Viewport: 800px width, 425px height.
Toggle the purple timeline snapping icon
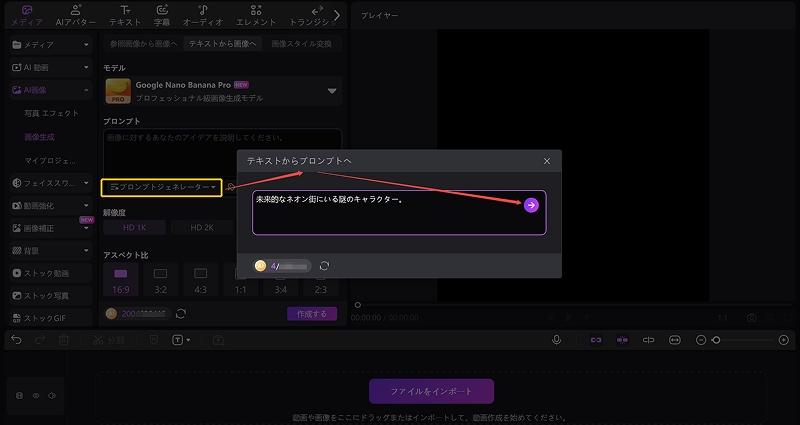[x=622, y=340]
